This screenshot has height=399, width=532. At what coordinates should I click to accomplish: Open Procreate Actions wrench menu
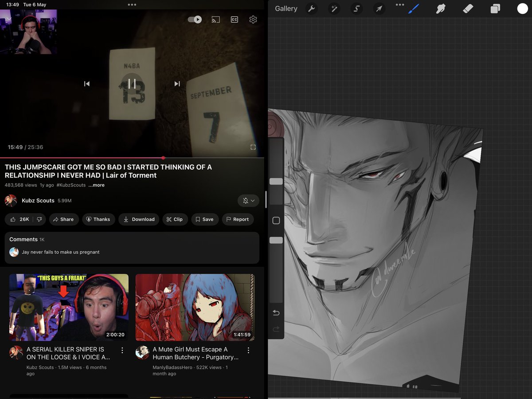(x=312, y=9)
